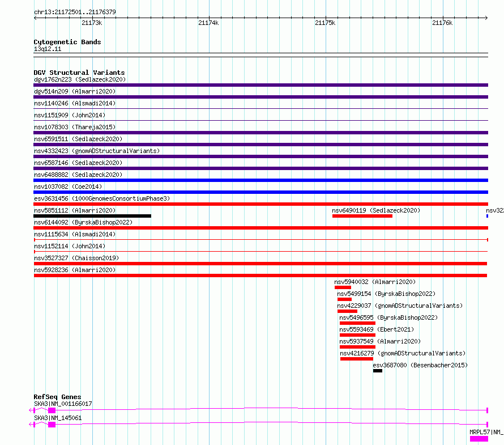Click nsv1115634 (Alsmadi2014) label
The image size is (504, 445).
[75, 234]
